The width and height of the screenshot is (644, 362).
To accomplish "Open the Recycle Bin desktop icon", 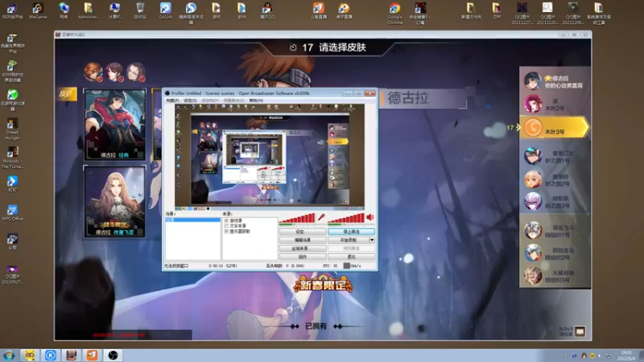I will click(140, 10).
